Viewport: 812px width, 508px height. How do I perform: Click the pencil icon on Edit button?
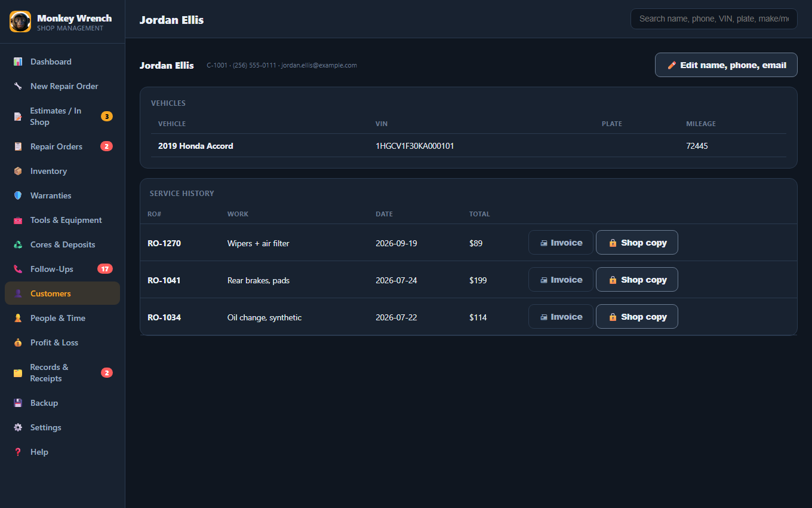coord(672,65)
